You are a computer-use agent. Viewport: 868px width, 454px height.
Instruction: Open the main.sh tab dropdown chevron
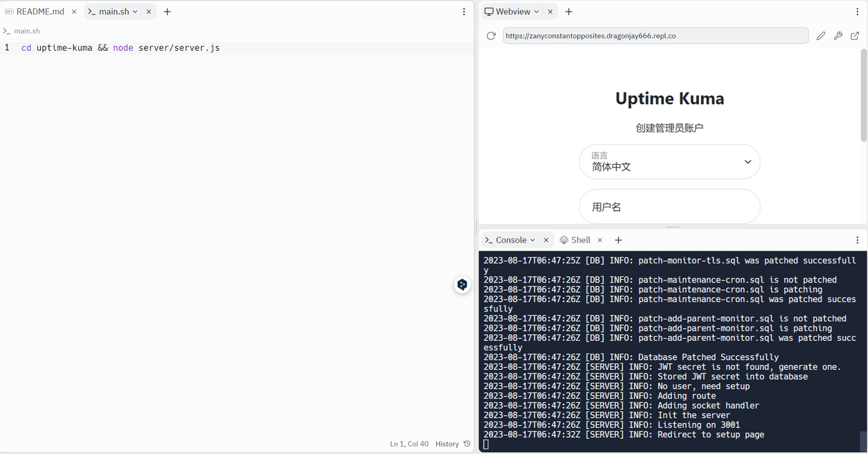[135, 12]
